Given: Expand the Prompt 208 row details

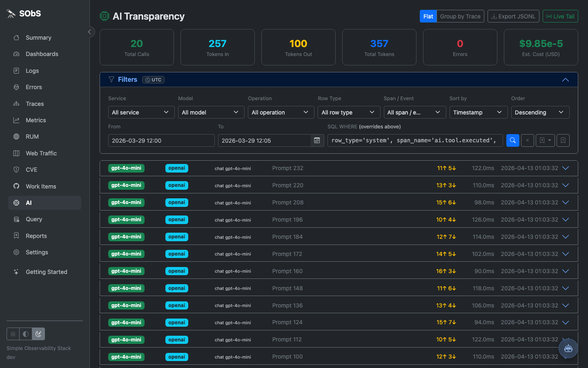Looking at the screenshot, I should [x=566, y=202].
